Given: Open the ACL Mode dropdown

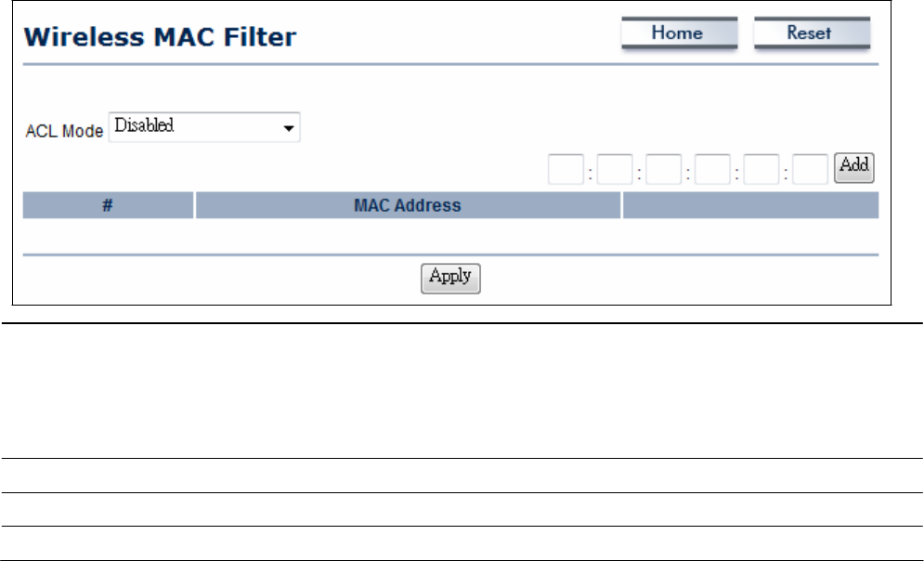Looking at the screenshot, I should click(x=204, y=127).
